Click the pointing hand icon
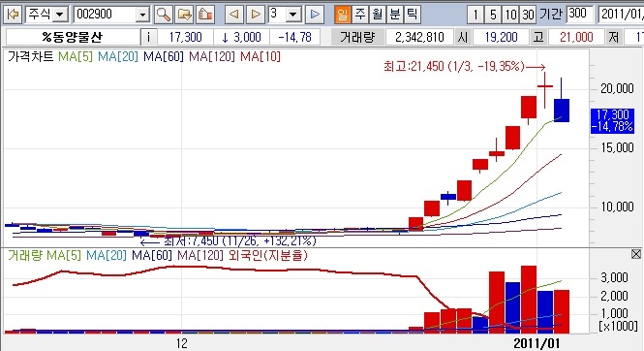This screenshot has width=644, height=351. click(205, 15)
